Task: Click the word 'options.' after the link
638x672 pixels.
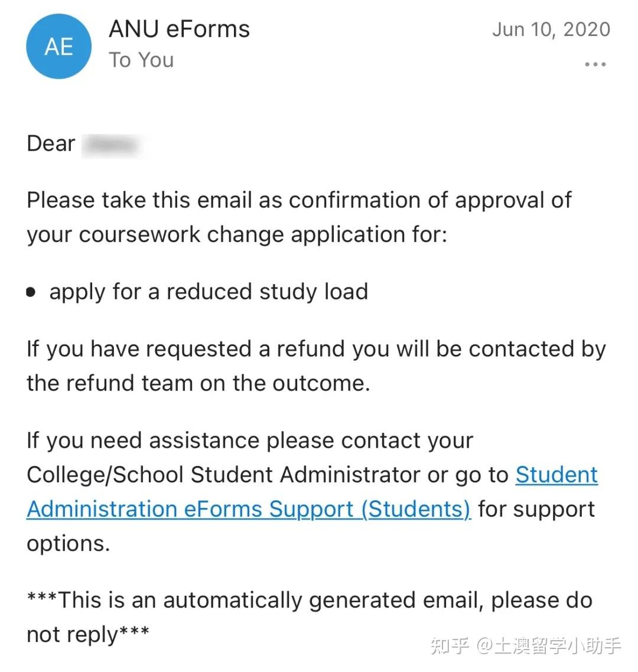Action: 69,543
